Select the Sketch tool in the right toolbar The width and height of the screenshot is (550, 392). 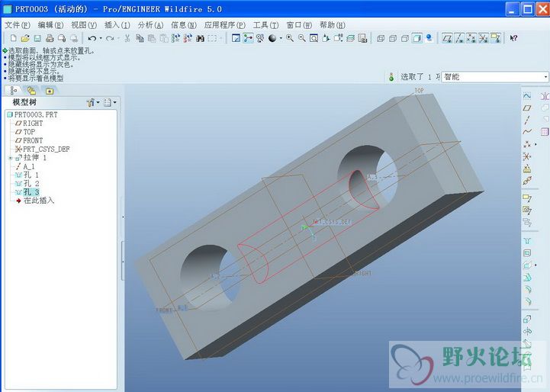coord(527,96)
